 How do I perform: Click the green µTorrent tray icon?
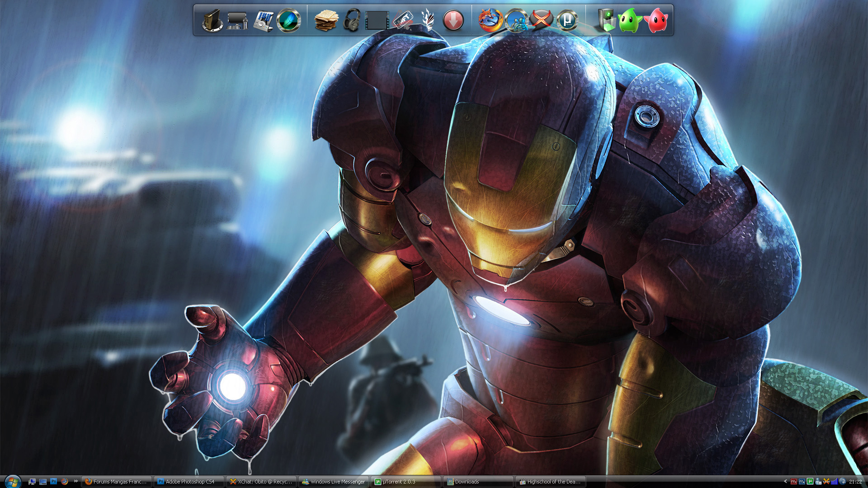810,481
